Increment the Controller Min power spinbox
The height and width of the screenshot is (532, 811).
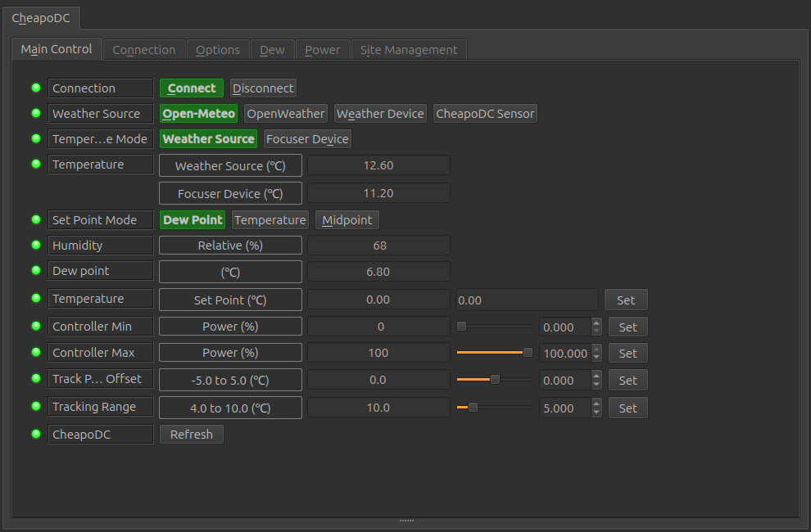pos(597,322)
